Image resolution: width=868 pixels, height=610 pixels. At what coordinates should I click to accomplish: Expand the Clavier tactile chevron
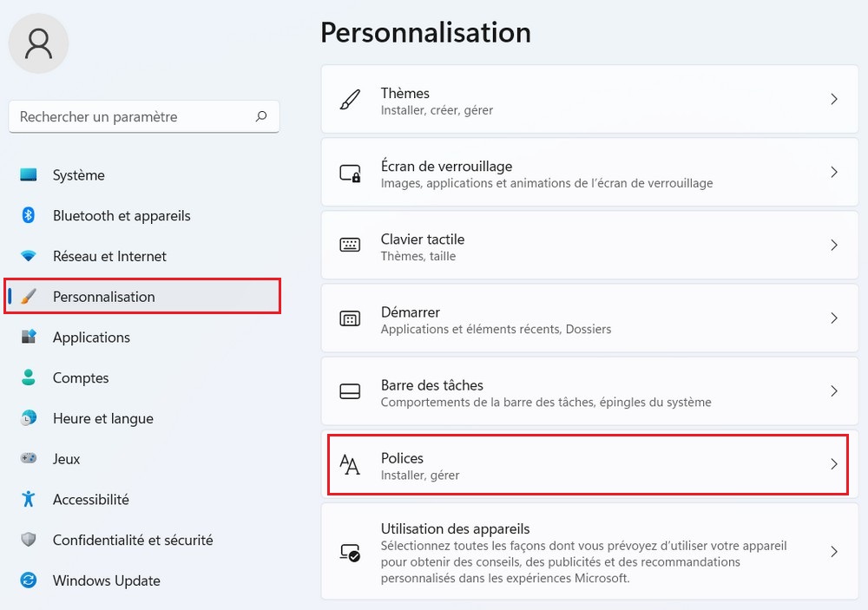pos(833,246)
